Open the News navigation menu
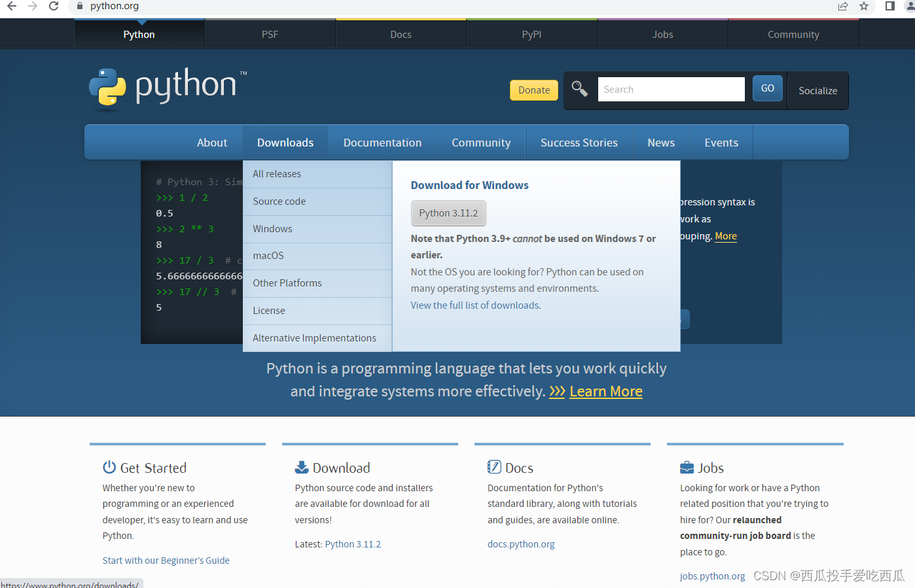Image resolution: width=915 pixels, height=588 pixels. click(x=661, y=143)
